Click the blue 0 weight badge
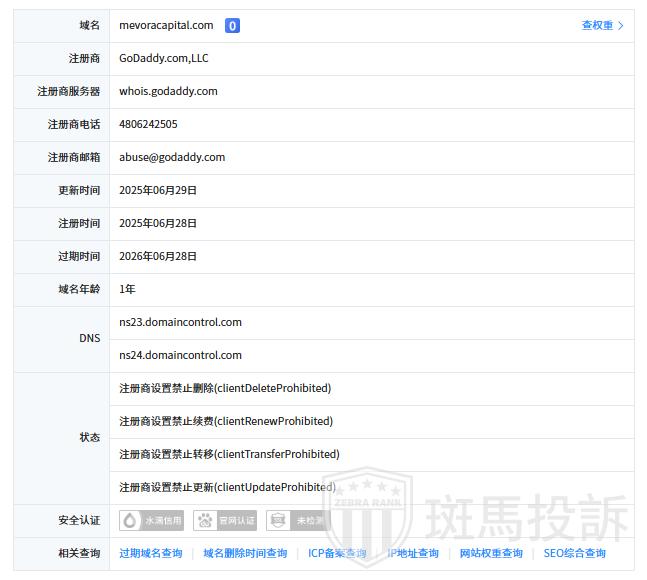 point(232,26)
